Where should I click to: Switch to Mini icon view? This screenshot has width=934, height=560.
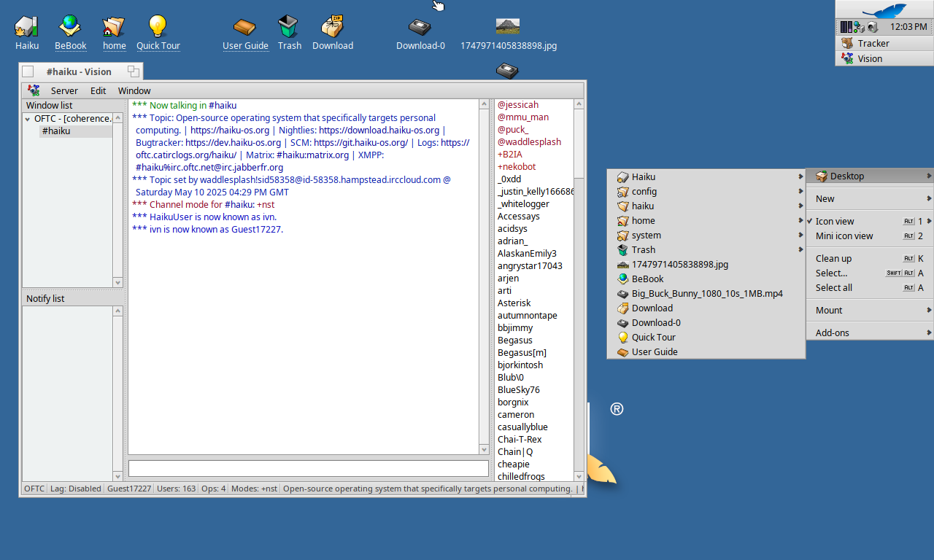pyautogui.click(x=870, y=236)
